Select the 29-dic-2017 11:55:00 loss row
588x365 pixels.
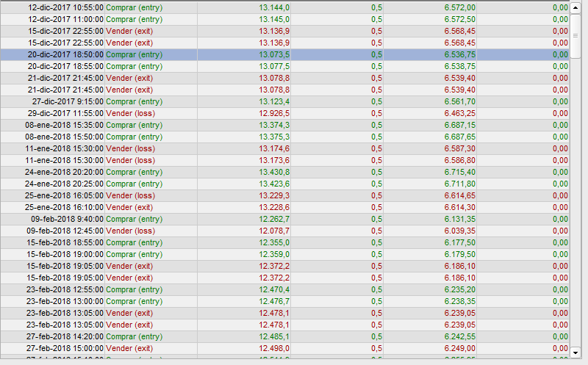[x=285, y=113]
